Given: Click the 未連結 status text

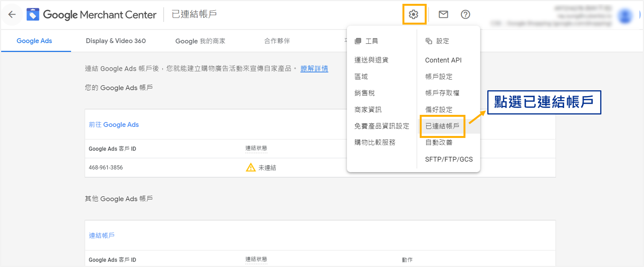Looking at the screenshot, I should coord(267,167).
